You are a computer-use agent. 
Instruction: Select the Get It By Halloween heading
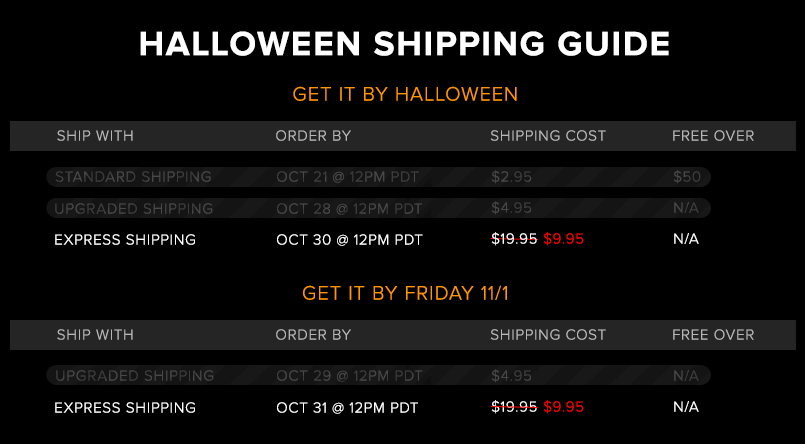[x=405, y=94]
